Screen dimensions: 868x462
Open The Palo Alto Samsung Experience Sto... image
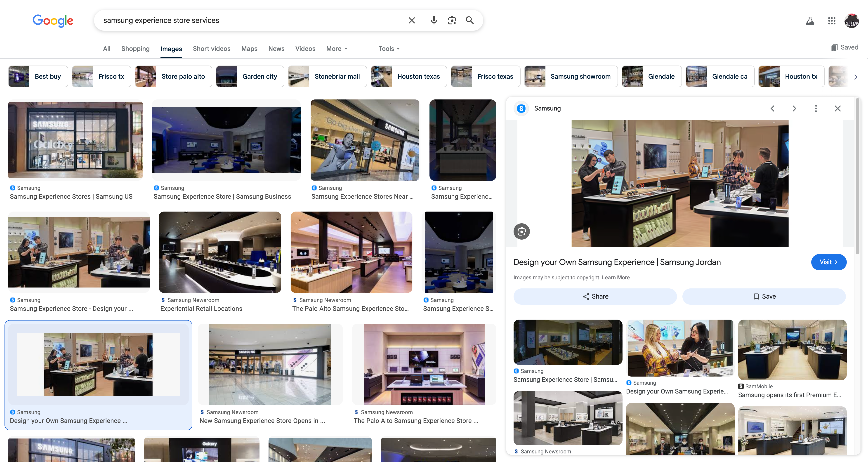click(x=351, y=252)
